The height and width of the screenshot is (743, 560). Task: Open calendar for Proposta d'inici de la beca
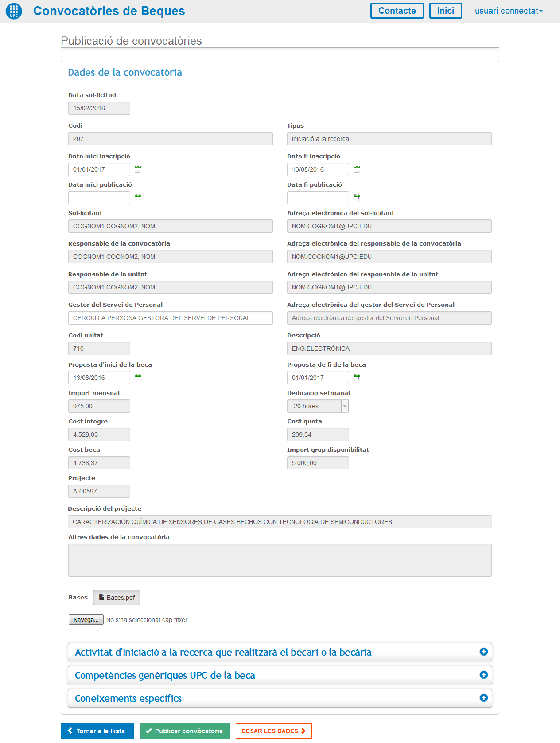138,378
